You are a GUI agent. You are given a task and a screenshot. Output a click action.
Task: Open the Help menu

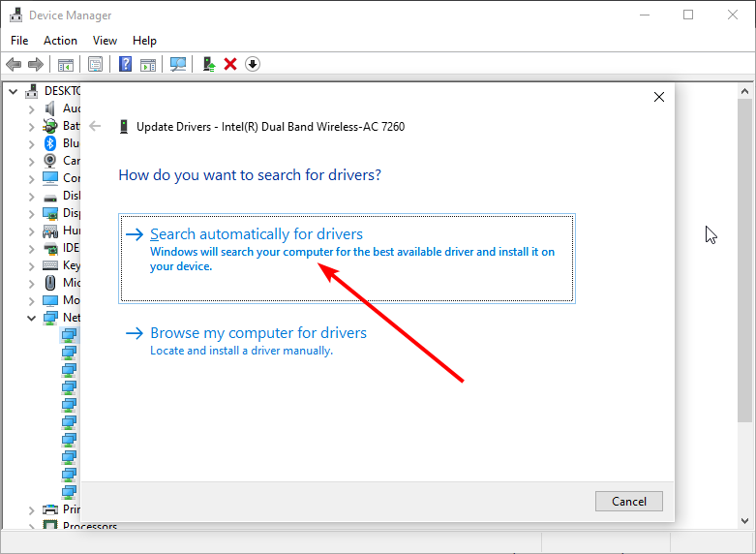point(144,41)
